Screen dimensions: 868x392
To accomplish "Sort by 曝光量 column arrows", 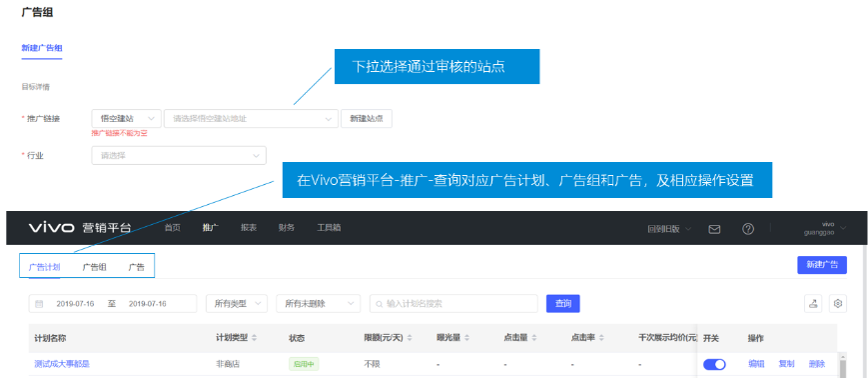I will pyautogui.click(x=466, y=338).
